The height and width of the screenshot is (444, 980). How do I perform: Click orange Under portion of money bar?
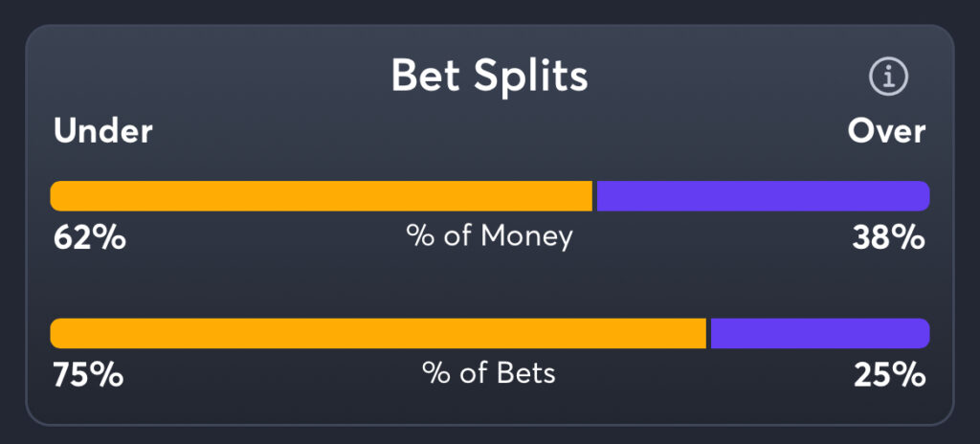tap(322, 196)
